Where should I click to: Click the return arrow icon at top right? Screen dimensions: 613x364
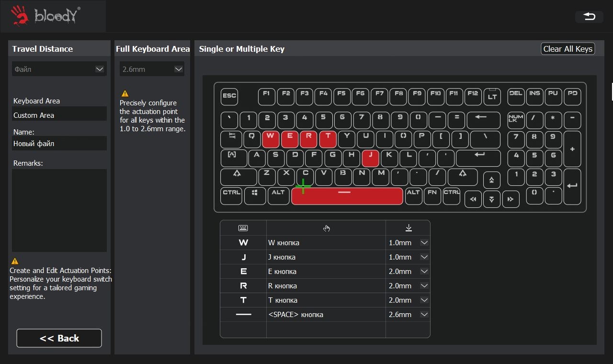pyautogui.click(x=589, y=17)
